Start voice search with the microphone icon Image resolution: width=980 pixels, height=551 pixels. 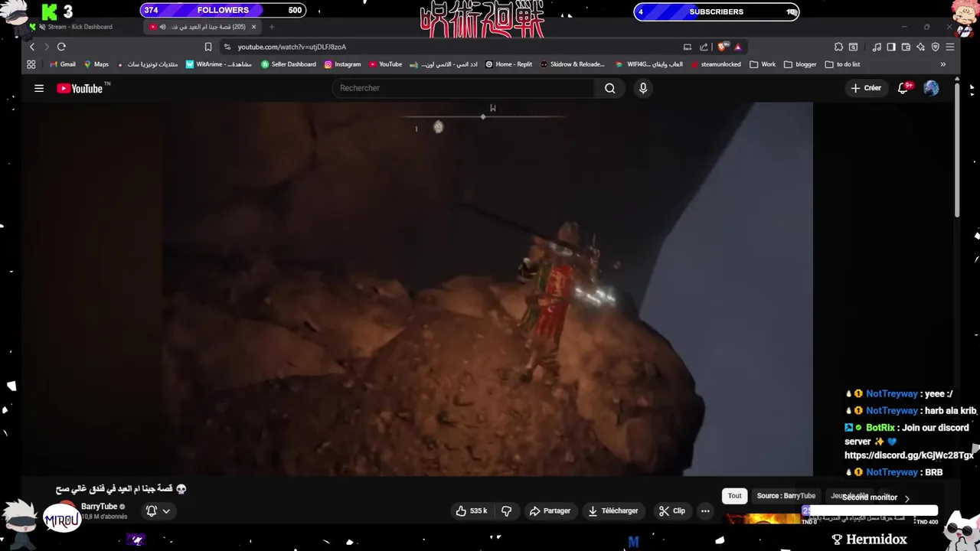[x=643, y=88]
